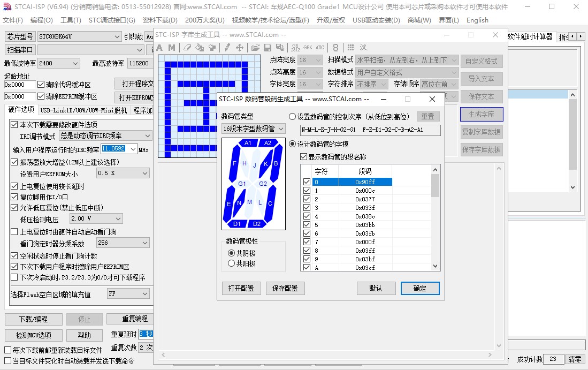Open the STC8H8K64U chip model dropdown
588x370 pixels.
79,36
